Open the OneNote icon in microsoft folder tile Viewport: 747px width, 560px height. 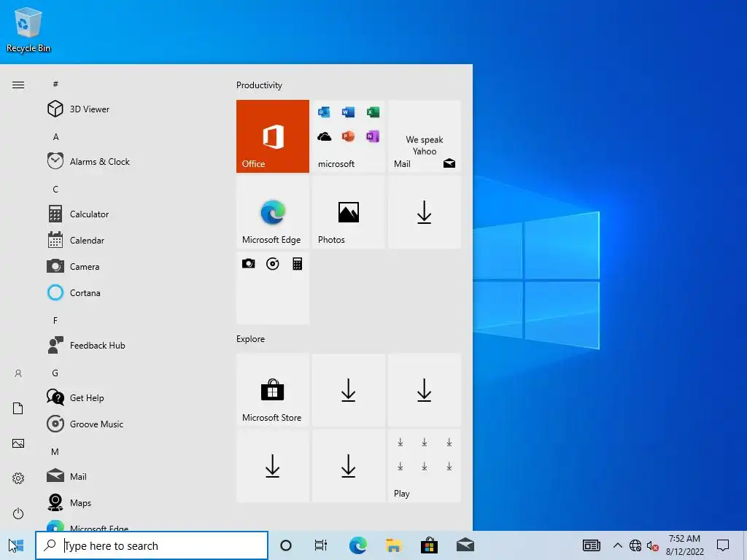pyautogui.click(x=373, y=136)
